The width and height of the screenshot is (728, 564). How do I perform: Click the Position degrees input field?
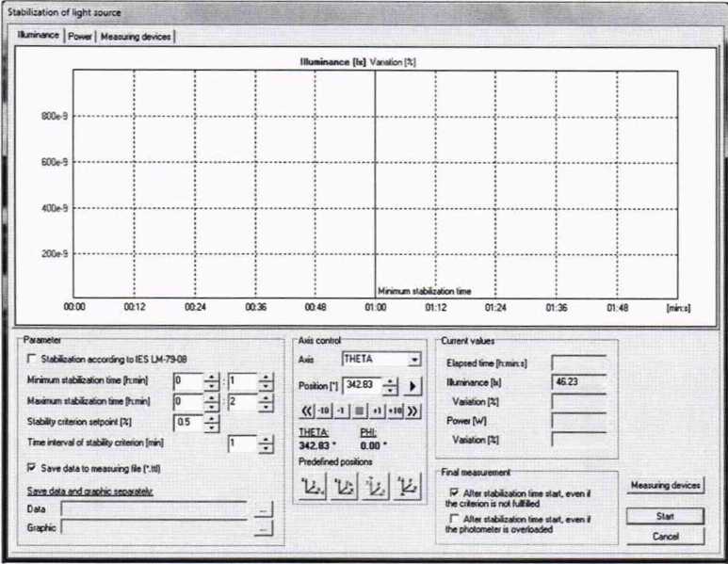(x=362, y=386)
